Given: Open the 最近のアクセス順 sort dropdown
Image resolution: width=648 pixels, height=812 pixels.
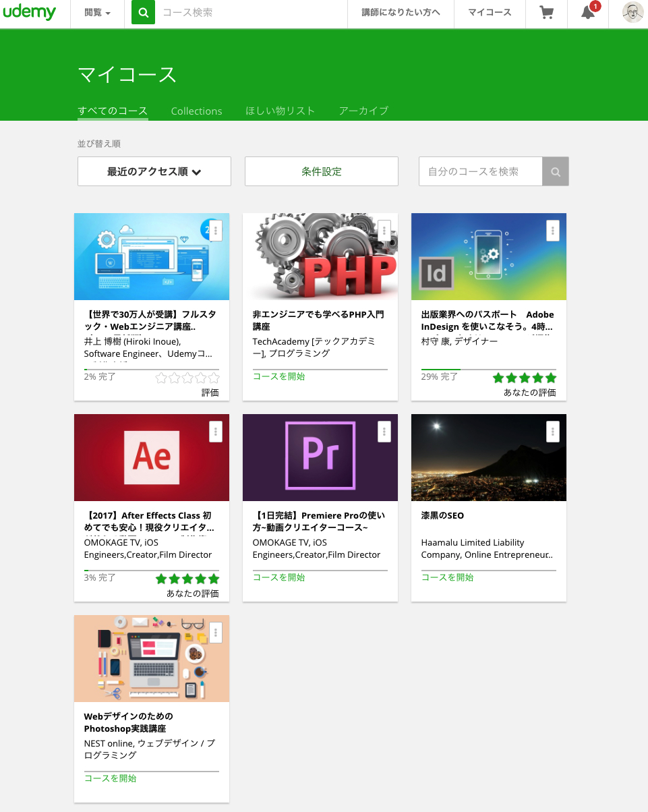Looking at the screenshot, I should (154, 171).
